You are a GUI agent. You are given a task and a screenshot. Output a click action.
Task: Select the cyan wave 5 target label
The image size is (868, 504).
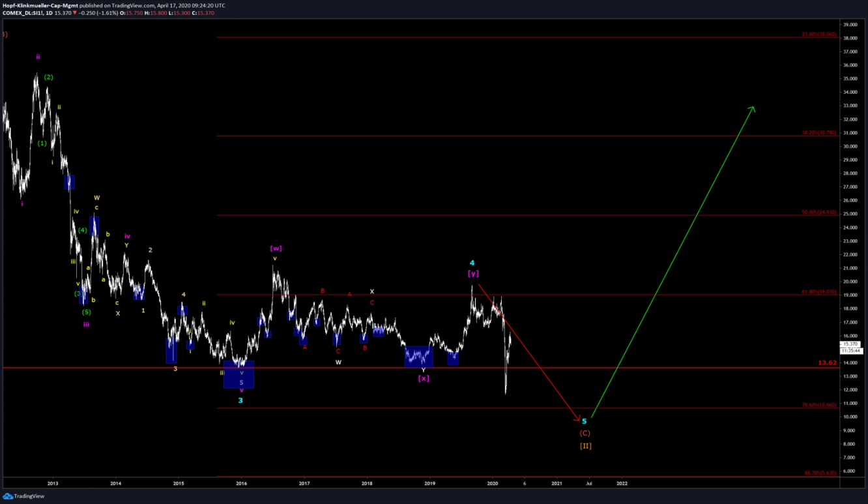pyautogui.click(x=585, y=421)
